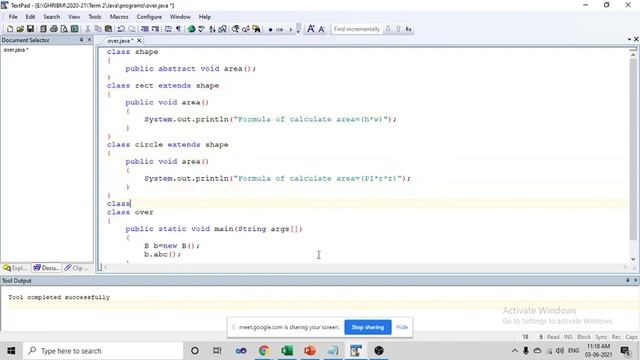The height and width of the screenshot is (360, 640).
Task: Toggle visible spaces paragraph mark icon
Action: (178, 29)
